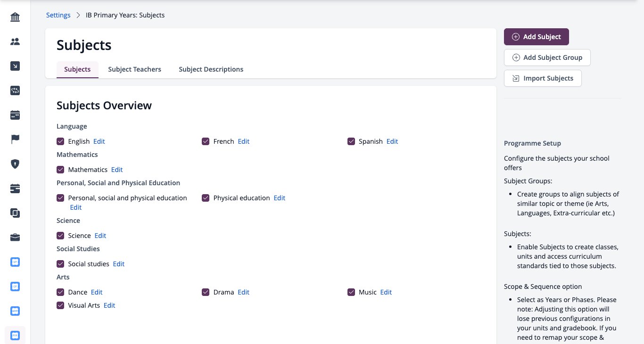
Task: Open the calendar icon in sidebar
Action: [15, 115]
